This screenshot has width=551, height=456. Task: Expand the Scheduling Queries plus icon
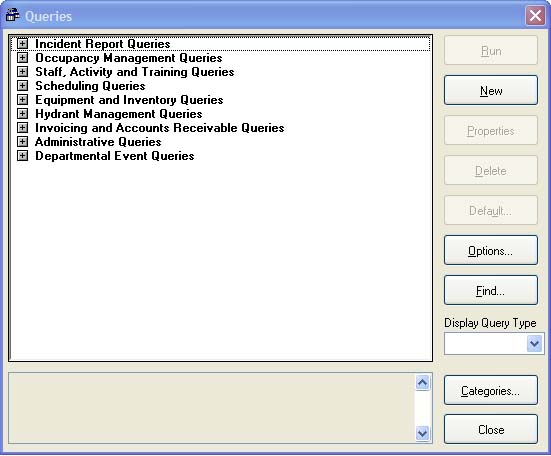click(22, 86)
